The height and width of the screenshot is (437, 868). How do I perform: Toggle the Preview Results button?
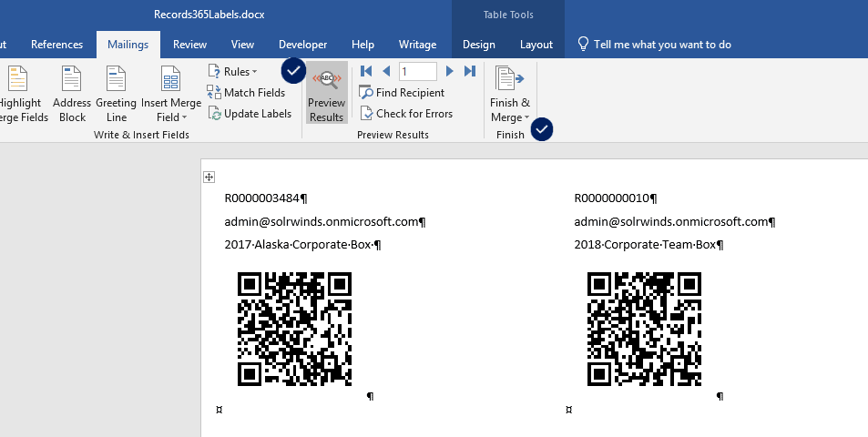tap(327, 93)
